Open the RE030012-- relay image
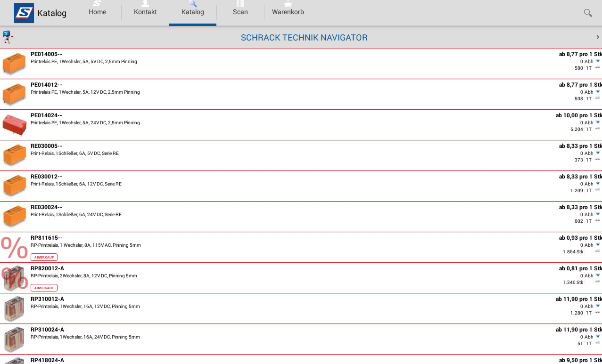Screen dimensions: 602x364 14,186
